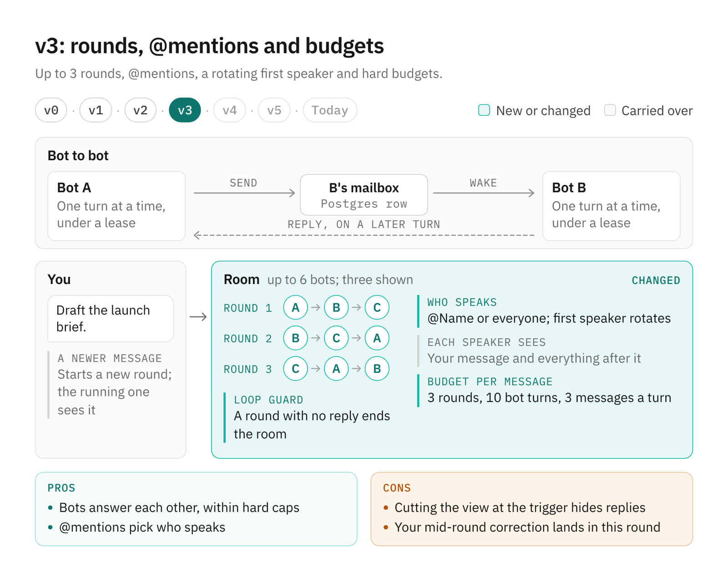
Task: Click REPLY, ON A LATER TURN label
Action: 364,224
